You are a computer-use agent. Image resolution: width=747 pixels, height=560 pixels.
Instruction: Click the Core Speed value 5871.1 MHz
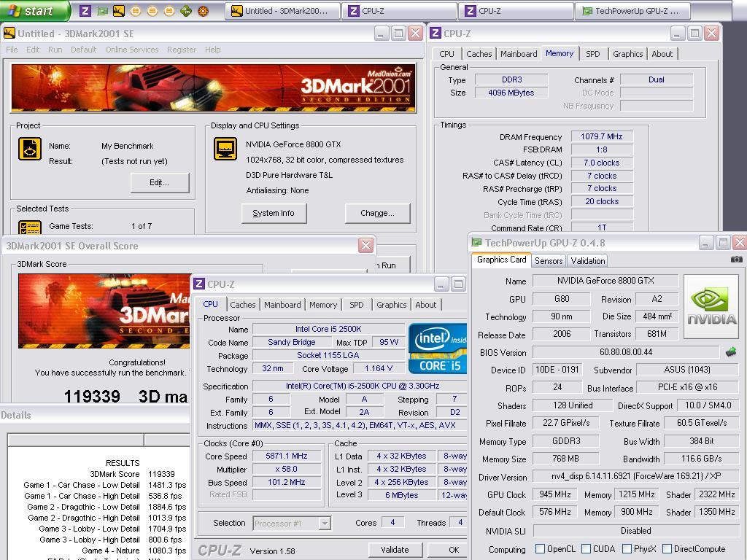(286, 456)
